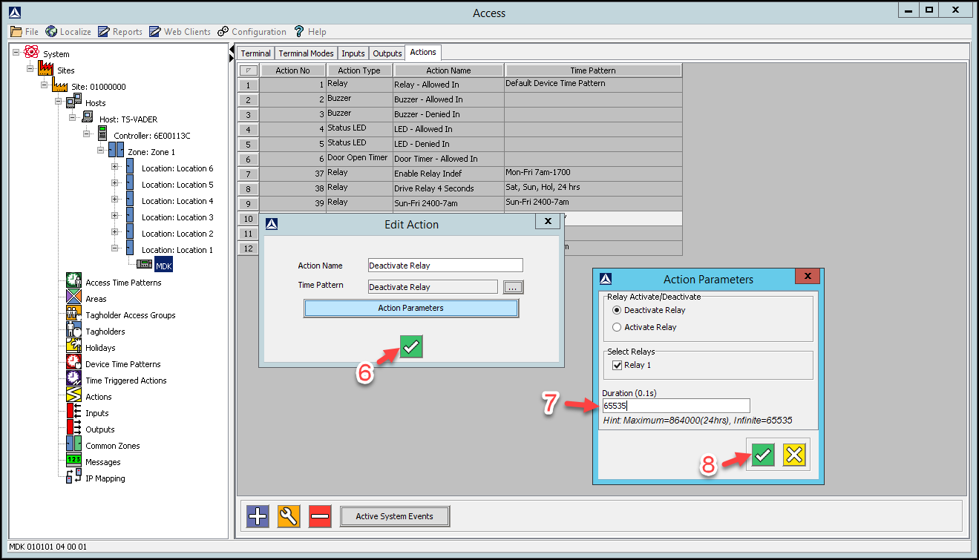This screenshot has height=560, width=979.
Task: Switch to the Inputs tab
Action: click(x=353, y=53)
